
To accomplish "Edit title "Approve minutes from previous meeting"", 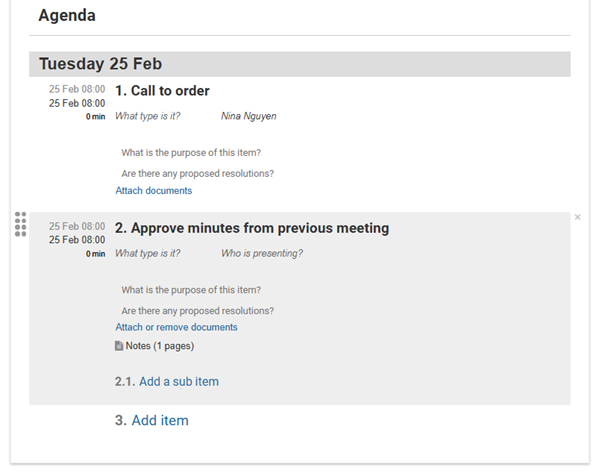I will pyautogui.click(x=260, y=228).
